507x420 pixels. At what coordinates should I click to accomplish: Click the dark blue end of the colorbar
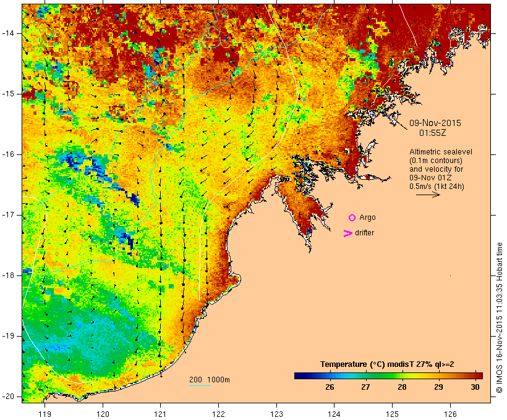pyautogui.click(x=300, y=376)
